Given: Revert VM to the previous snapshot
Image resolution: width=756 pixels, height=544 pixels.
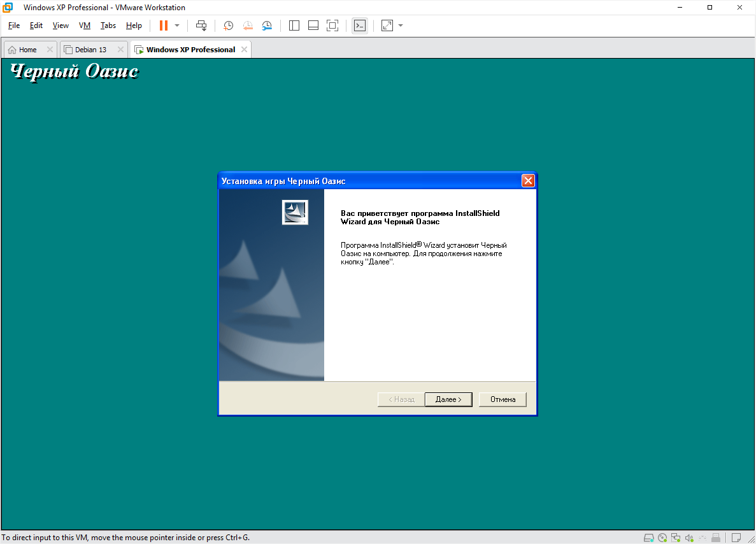Looking at the screenshot, I should point(248,25).
